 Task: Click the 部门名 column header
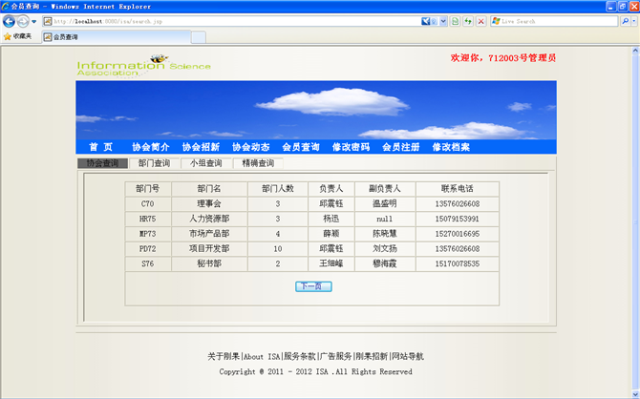[x=209, y=188]
